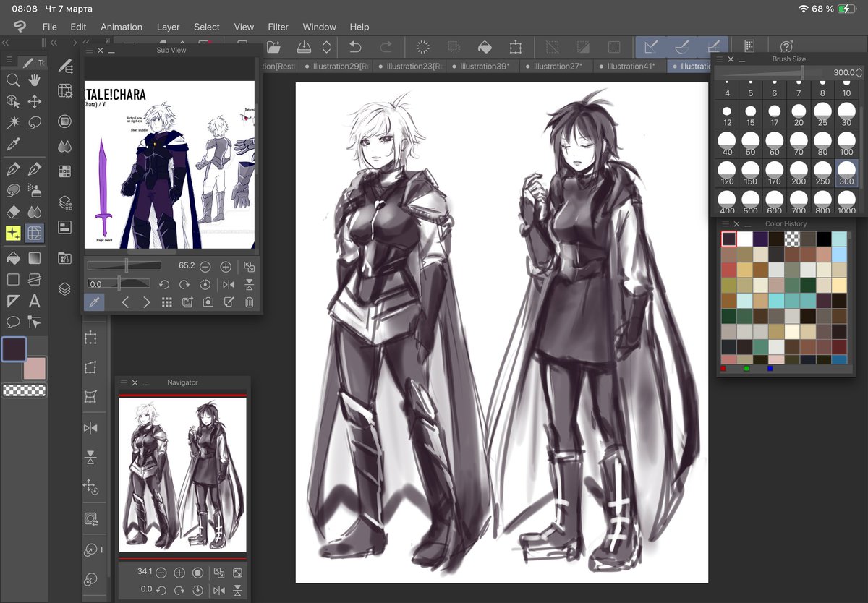Select the Figure rectangle tool
Viewport: 868px width, 603px height.
(13, 279)
